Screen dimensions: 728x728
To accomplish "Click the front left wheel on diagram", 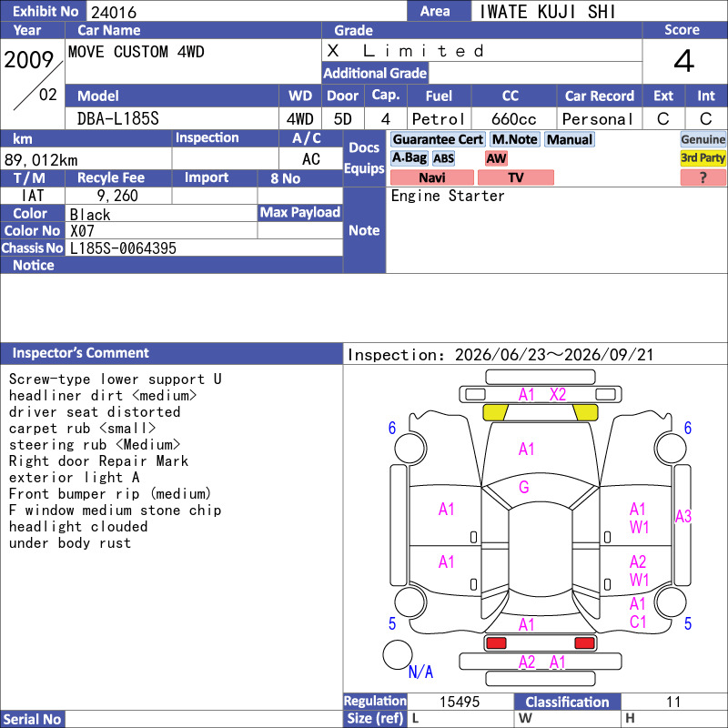I will 410,449.
